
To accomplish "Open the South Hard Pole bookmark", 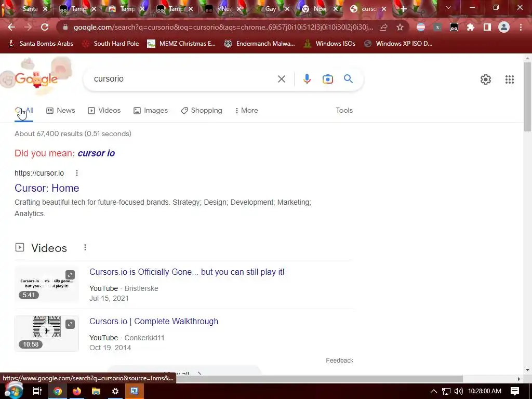I will pyautogui.click(x=111, y=44).
